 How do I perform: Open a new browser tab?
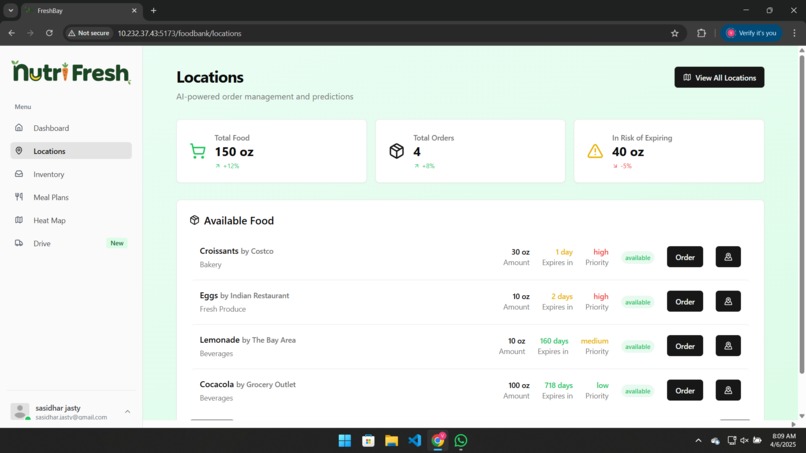[153, 10]
